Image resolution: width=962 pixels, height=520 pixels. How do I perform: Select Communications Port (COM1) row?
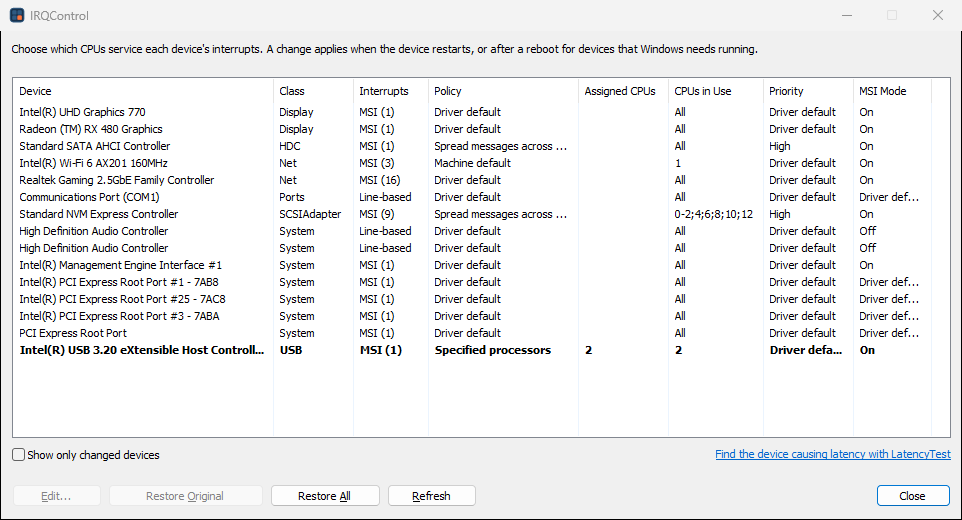tap(472, 197)
